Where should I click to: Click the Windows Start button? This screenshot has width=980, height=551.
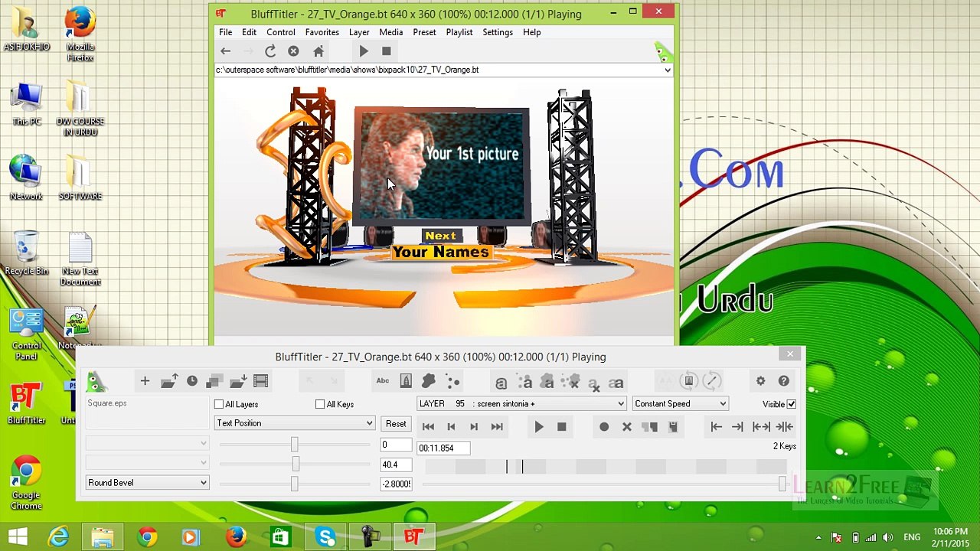click(18, 537)
